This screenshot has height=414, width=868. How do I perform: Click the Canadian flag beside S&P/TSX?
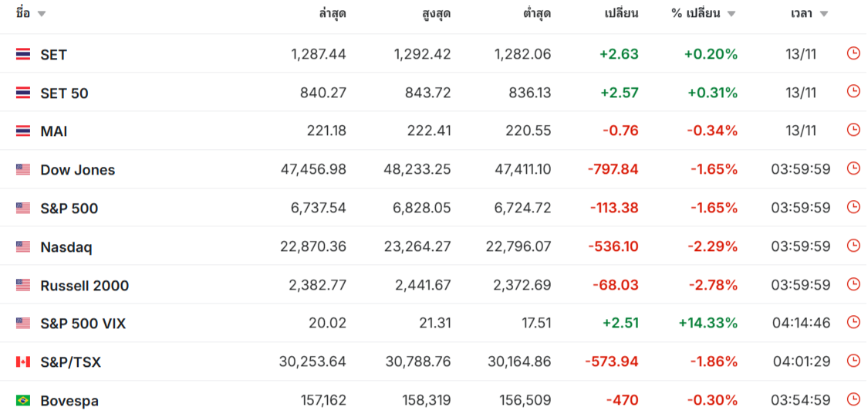(23, 361)
